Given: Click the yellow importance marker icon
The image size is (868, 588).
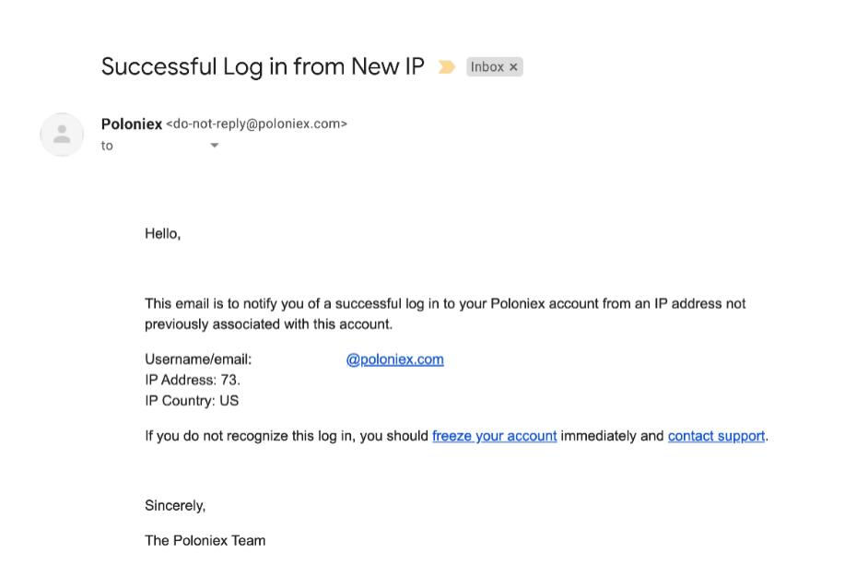Looking at the screenshot, I should point(447,67).
